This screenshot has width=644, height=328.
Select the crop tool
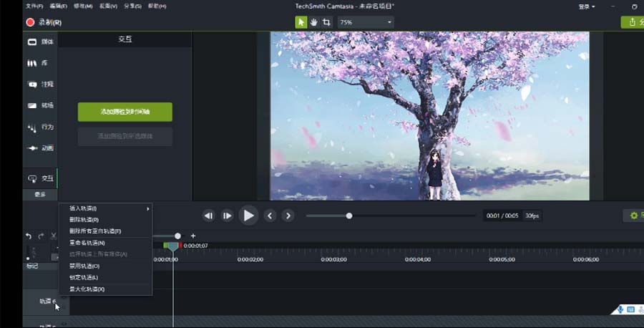[326, 22]
